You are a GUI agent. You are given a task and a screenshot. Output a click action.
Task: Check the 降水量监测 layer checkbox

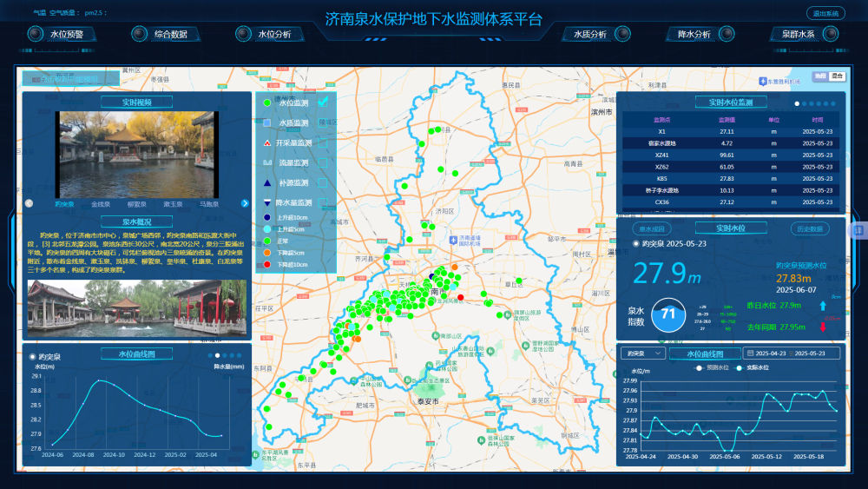323,202
